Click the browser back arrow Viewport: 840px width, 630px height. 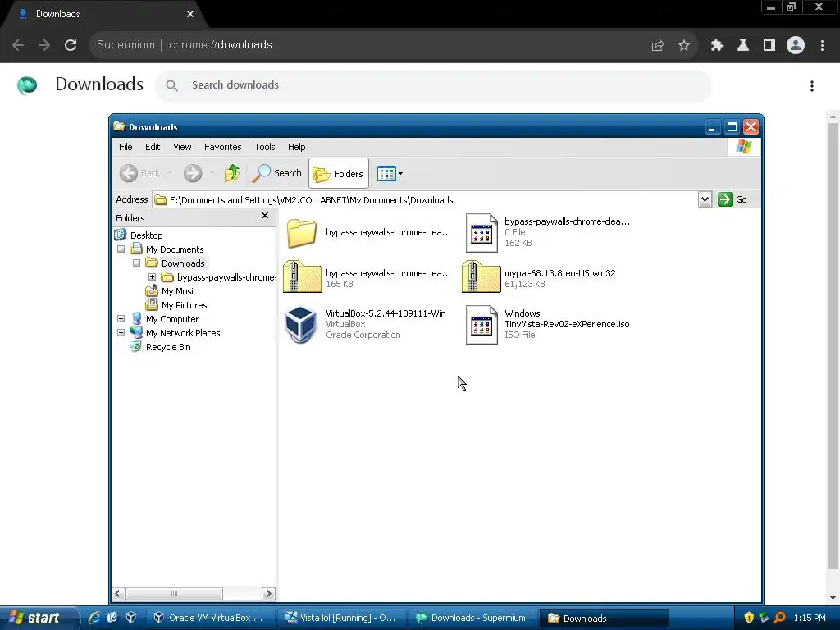18,45
